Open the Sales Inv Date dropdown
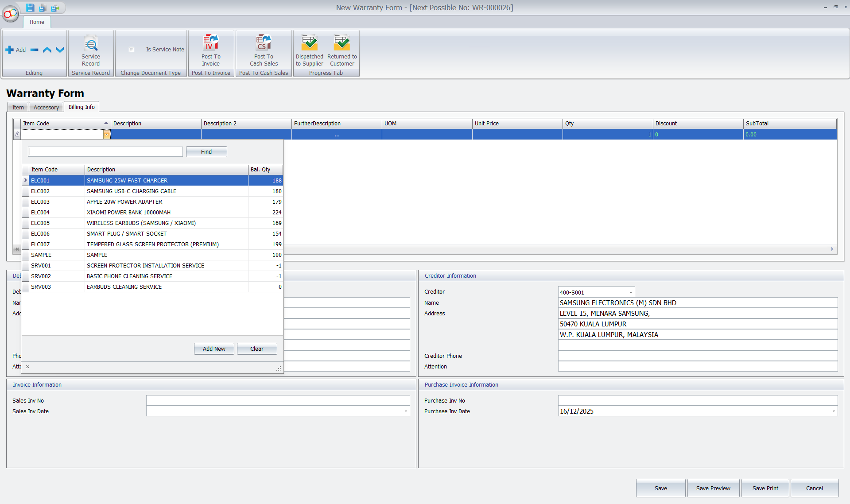 coord(405,411)
